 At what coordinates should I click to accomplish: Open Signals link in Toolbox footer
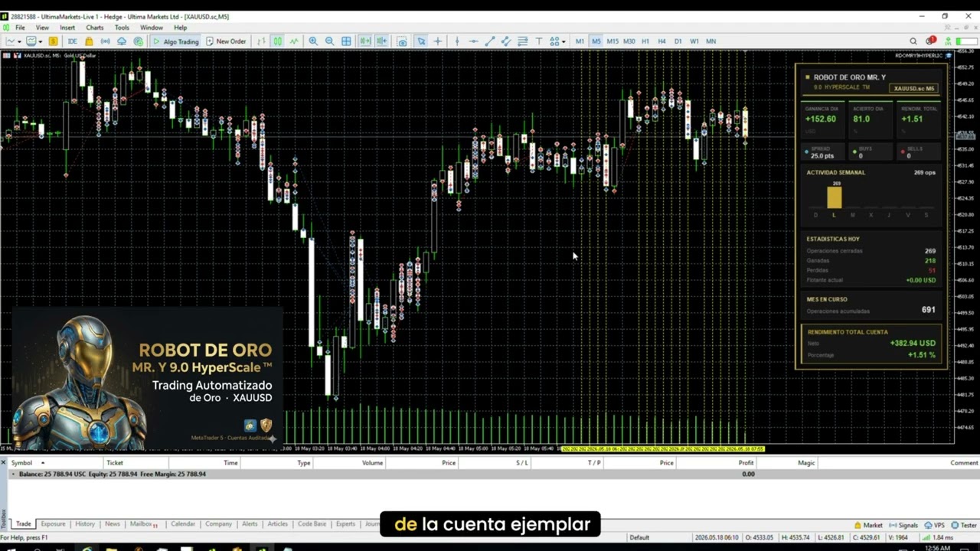tap(903, 525)
